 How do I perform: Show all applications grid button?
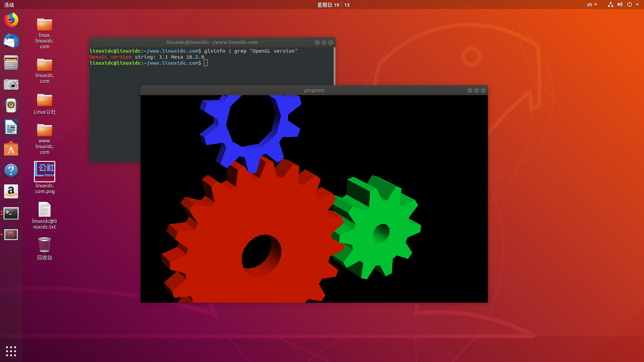coord(11,351)
